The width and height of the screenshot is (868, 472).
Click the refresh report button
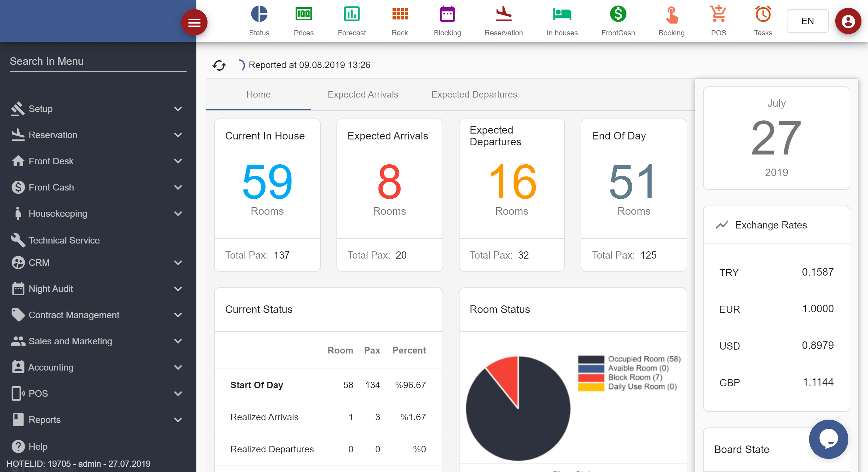click(220, 64)
